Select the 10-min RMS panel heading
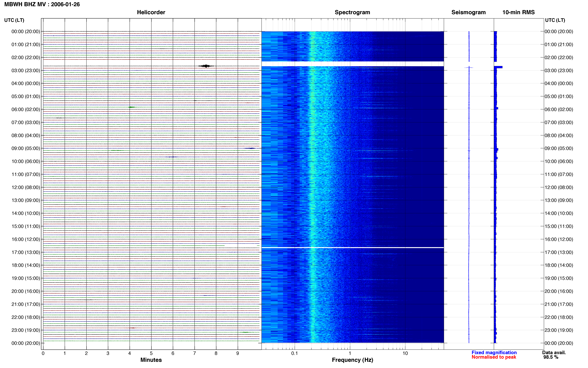This screenshot has width=588, height=368. tap(518, 12)
